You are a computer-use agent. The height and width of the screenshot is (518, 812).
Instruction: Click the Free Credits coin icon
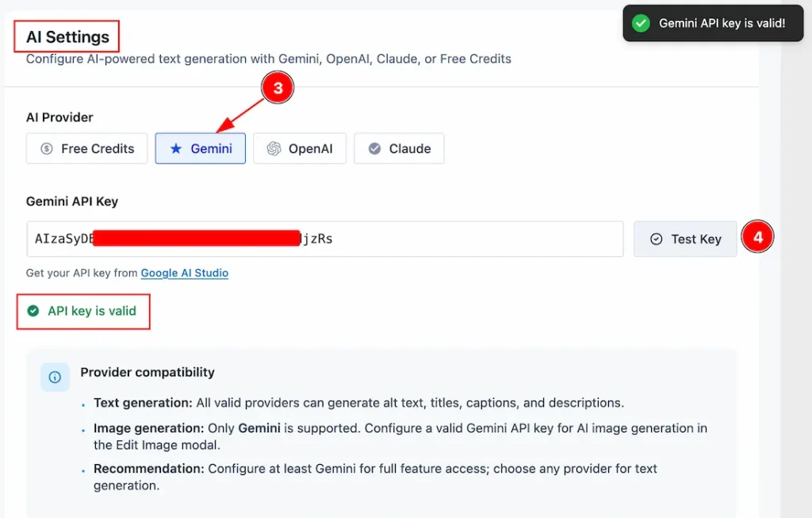pyautogui.click(x=47, y=148)
